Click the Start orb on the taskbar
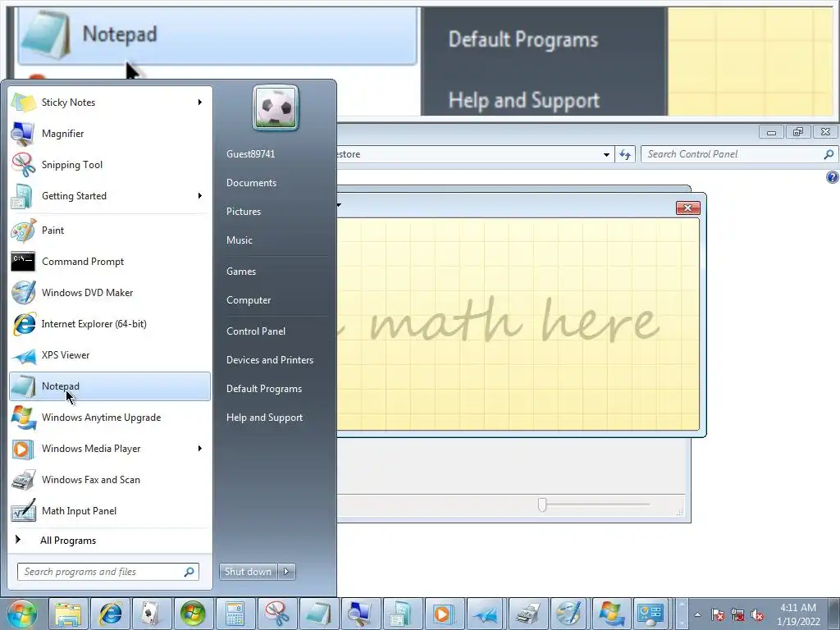The image size is (840, 630). (x=22, y=614)
